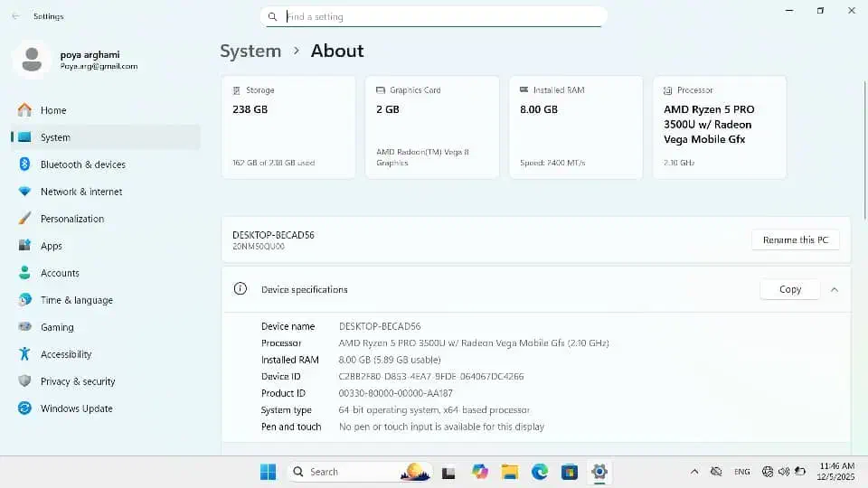
Task: Select Accounts label in sidebar
Action: click(60, 273)
